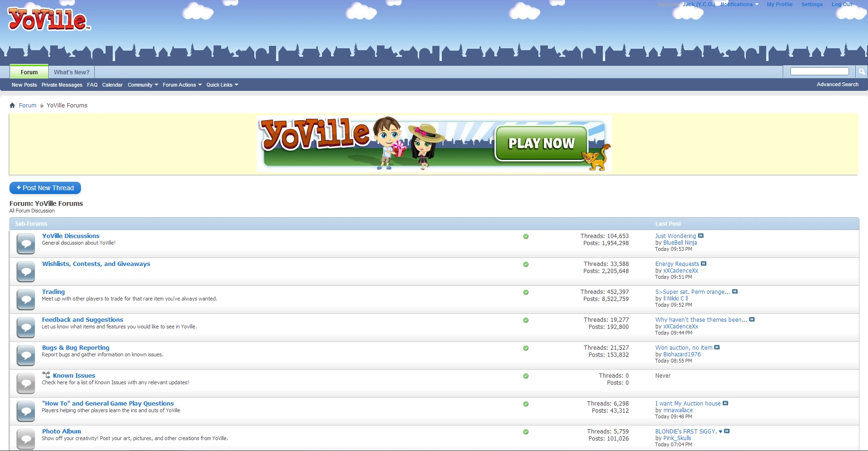Image resolution: width=868 pixels, height=451 pixels.
Task: Open the Calendar menu item
Action: coord(112,85)
